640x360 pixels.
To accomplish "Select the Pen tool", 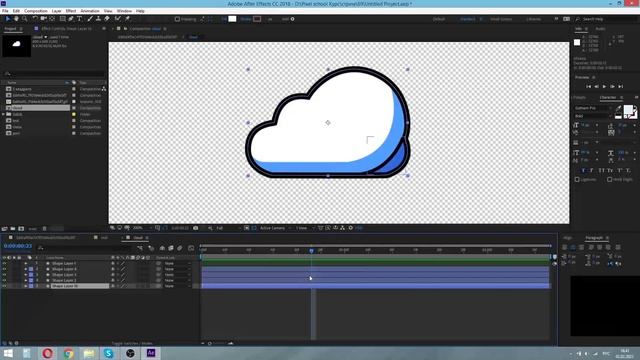I will (71, 19).
